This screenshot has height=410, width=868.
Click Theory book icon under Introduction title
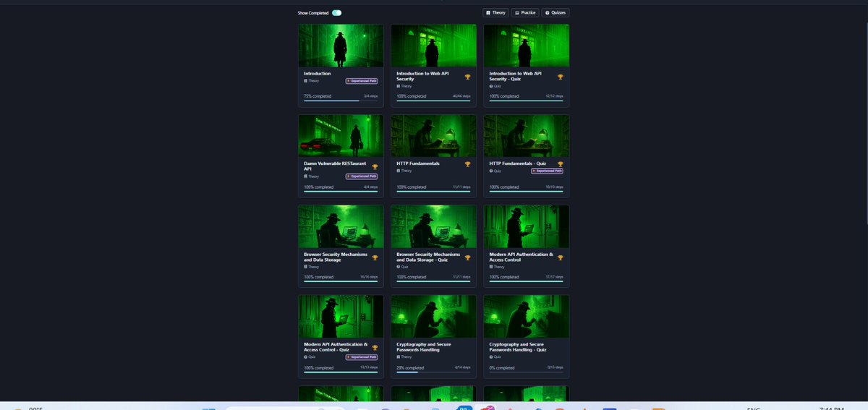tap(306, 81)
